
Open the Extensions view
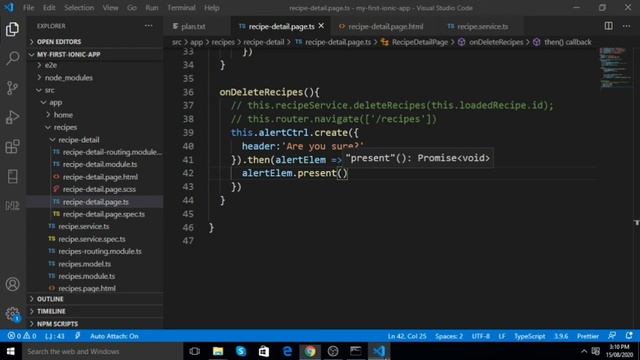click(12, 147)
